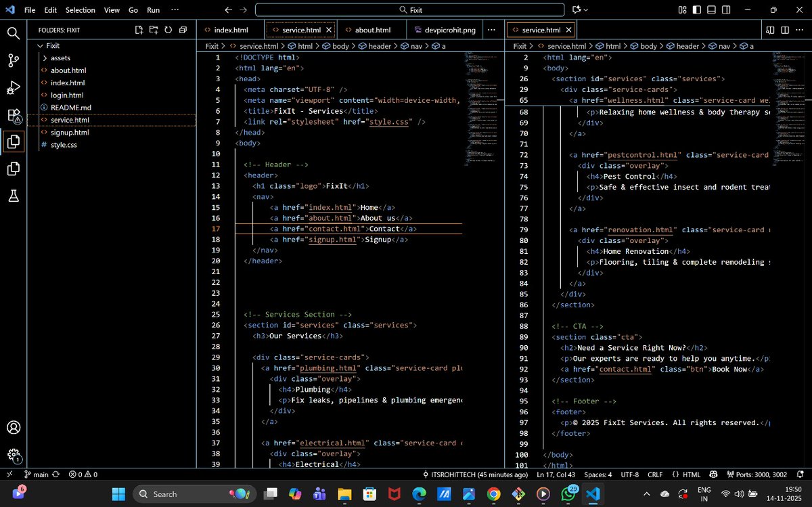Collapse all folders in Explorer

(183, 30)
